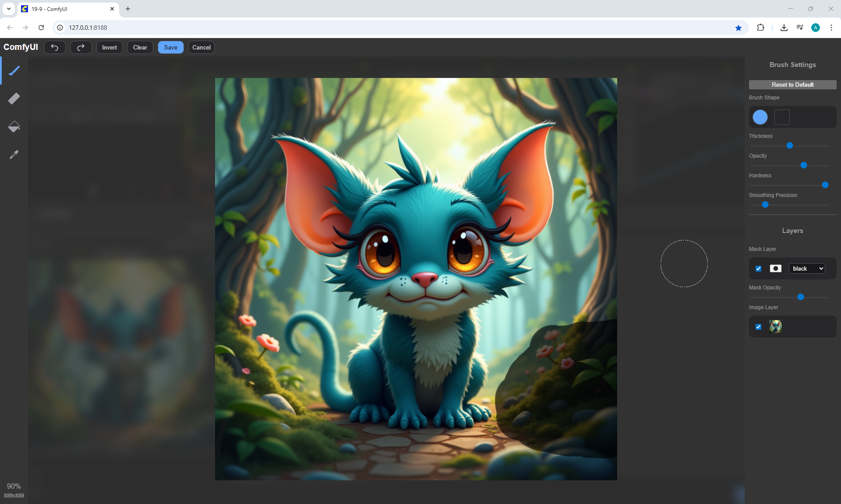Screen dimensions: 841x504
Task: Click the Redo arrow button
Action: click(x=81, y=47)
